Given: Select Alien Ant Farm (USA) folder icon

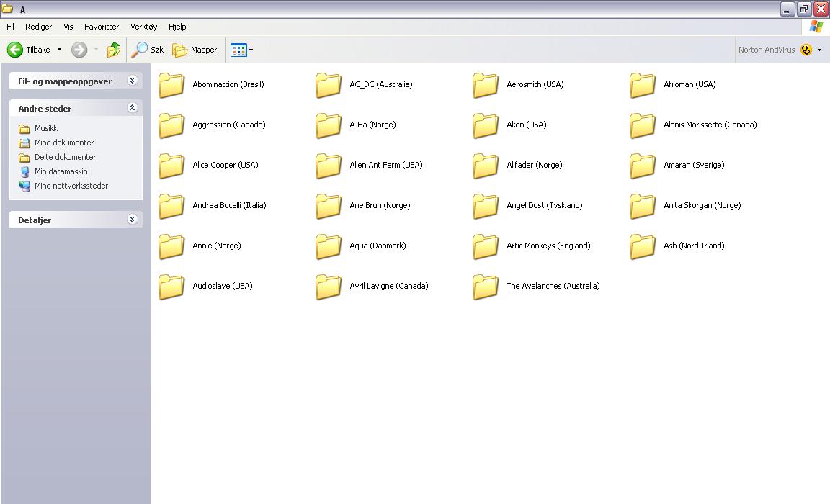Looking at the screenshot, I should [x=329, y=166].
